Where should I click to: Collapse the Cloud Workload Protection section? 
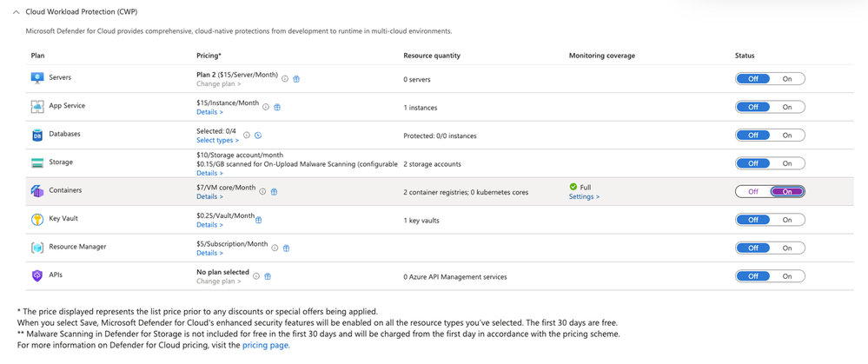click(x=17, y=12)
